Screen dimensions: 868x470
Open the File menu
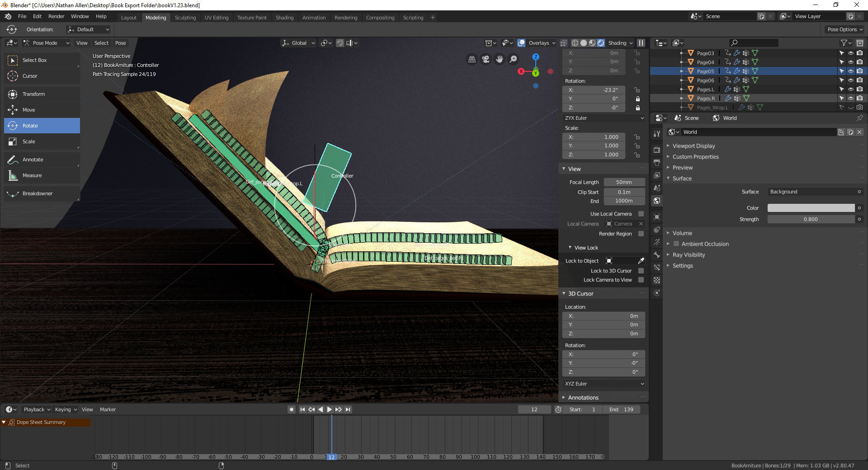click(x=22, y=16)
